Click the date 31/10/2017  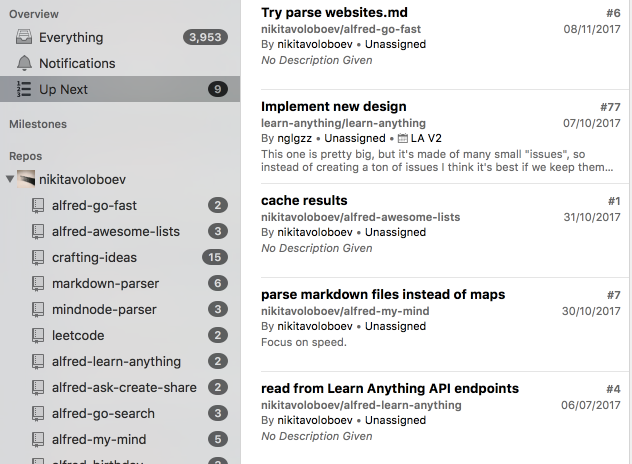tap(592, 217)
